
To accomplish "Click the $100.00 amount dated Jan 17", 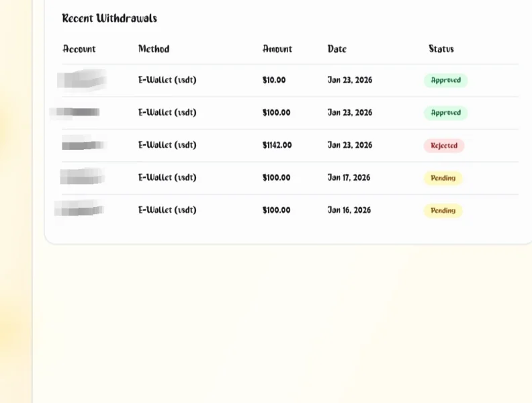I will tap(277, 178).
